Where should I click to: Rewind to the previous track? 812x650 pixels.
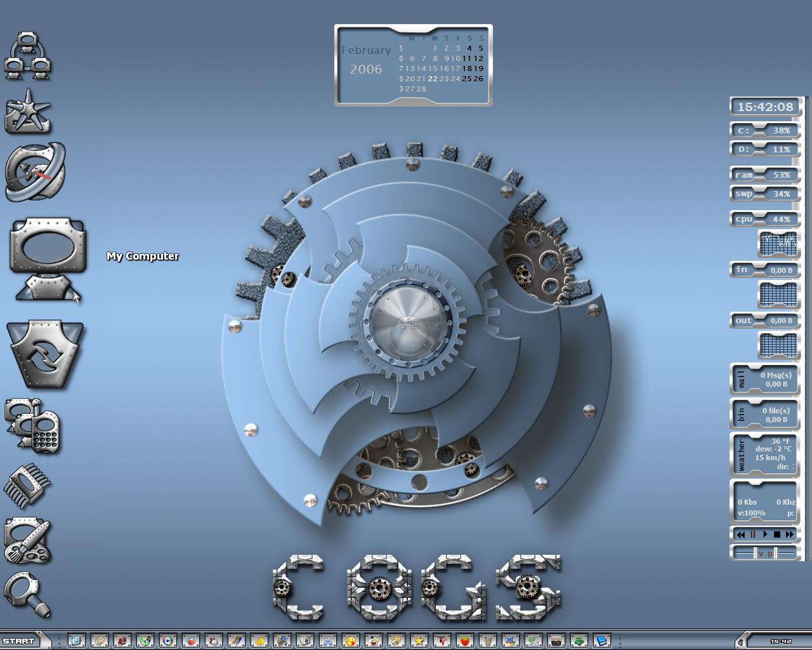pos(741,534)
